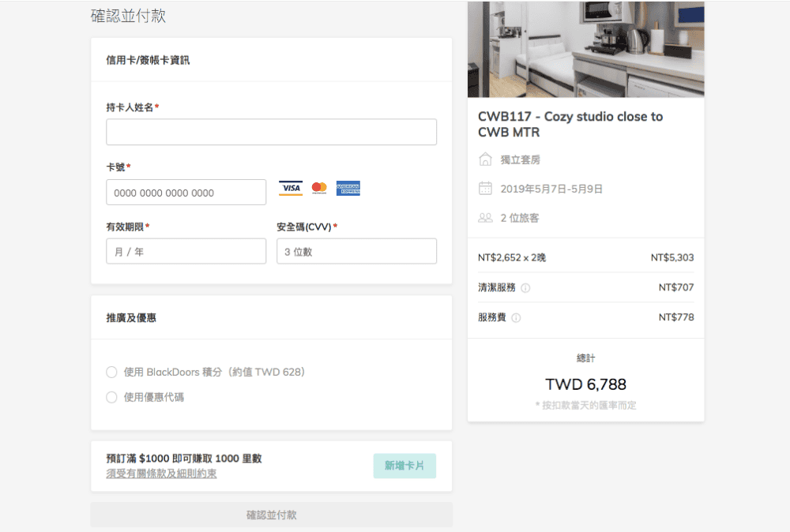
Task: Select the 使用 BlackDoors 積分 radio option
Action: coord(111,372)
